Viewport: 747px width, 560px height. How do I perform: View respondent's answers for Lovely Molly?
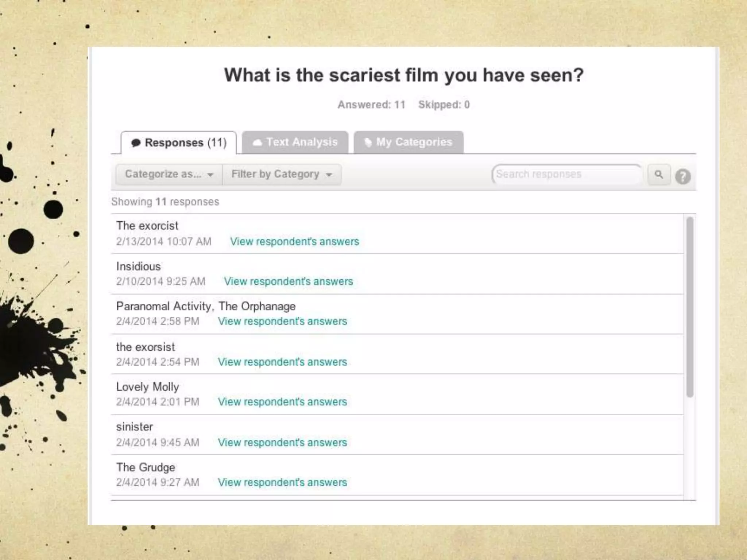point(282,402)
